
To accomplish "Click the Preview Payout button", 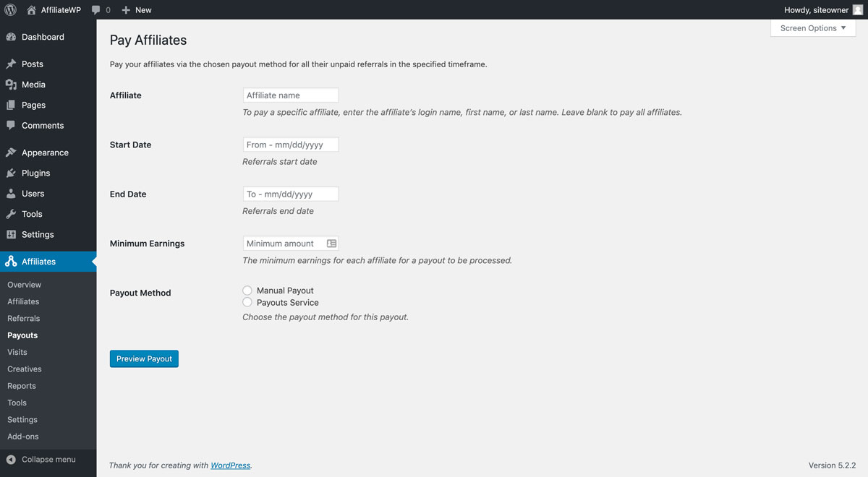I will point(144,358).
